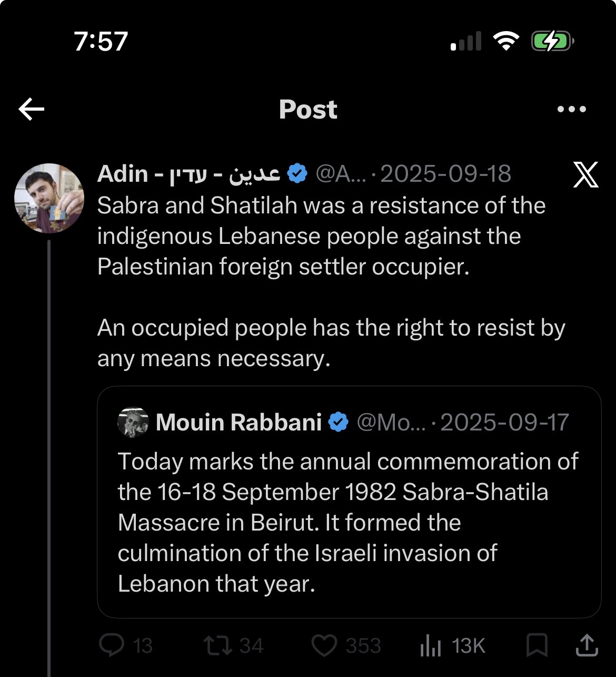Open the Adin display name link
The width and height of the screenshot is (616, 677).
coord(188,173)
